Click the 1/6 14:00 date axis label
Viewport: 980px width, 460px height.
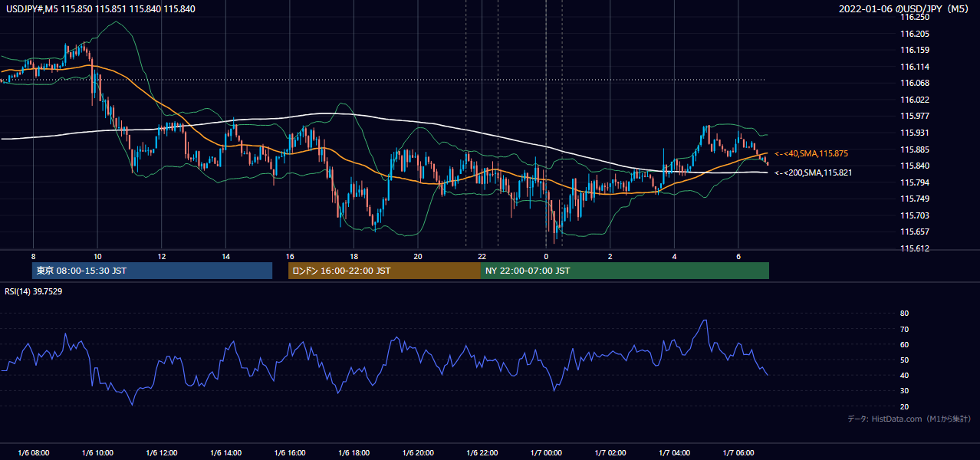click(225, 453)
